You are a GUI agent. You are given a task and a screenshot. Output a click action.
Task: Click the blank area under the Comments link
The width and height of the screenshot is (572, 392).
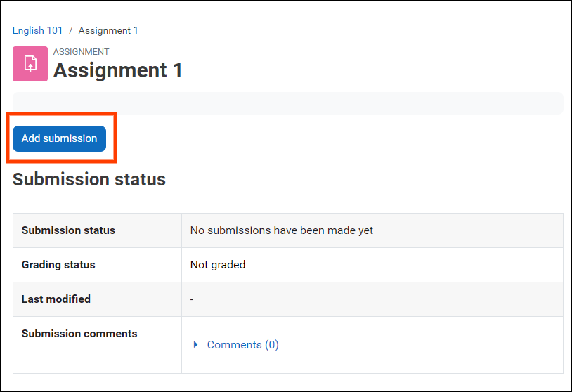(372, 363)
